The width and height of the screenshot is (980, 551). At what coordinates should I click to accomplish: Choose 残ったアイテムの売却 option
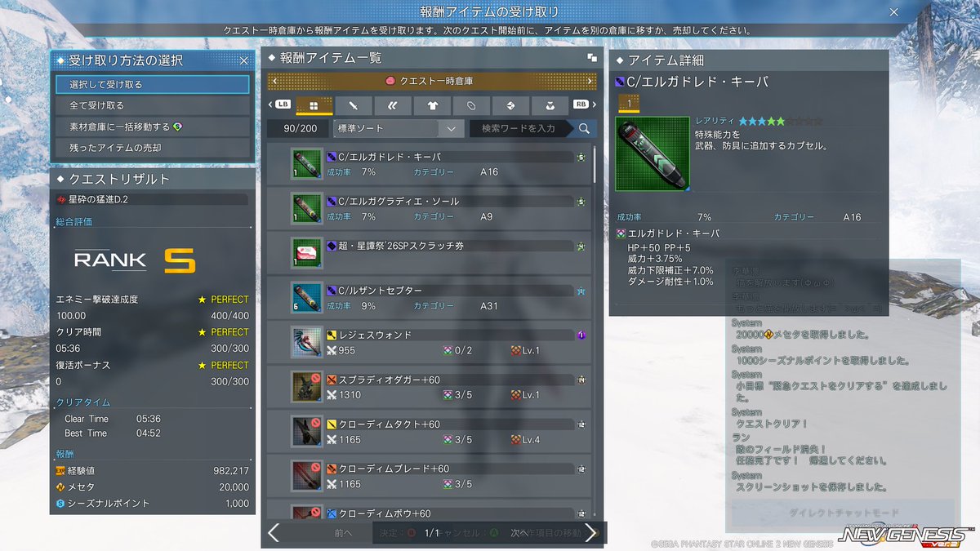click(153, 148)
